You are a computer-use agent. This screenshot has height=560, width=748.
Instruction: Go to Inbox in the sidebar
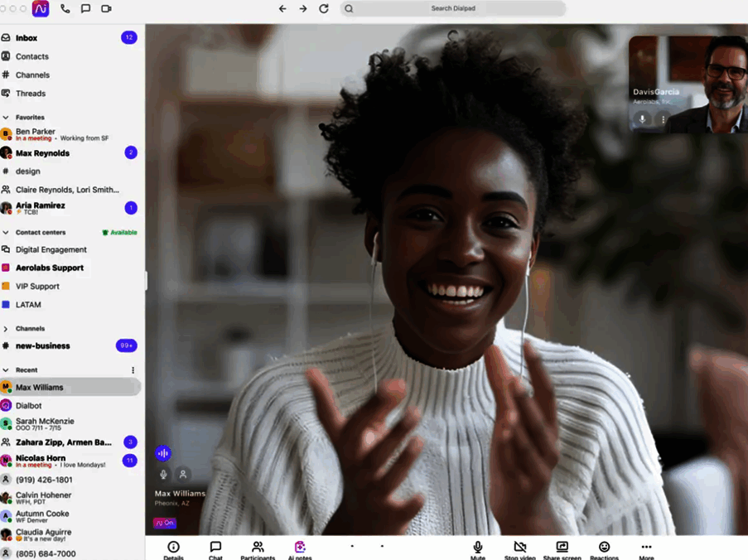27,38
